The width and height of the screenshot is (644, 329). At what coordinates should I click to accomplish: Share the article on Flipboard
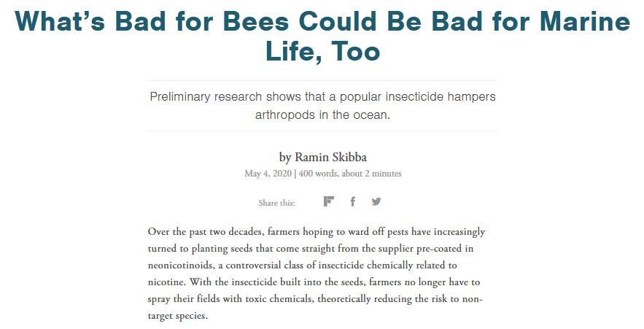click(329, 202)
